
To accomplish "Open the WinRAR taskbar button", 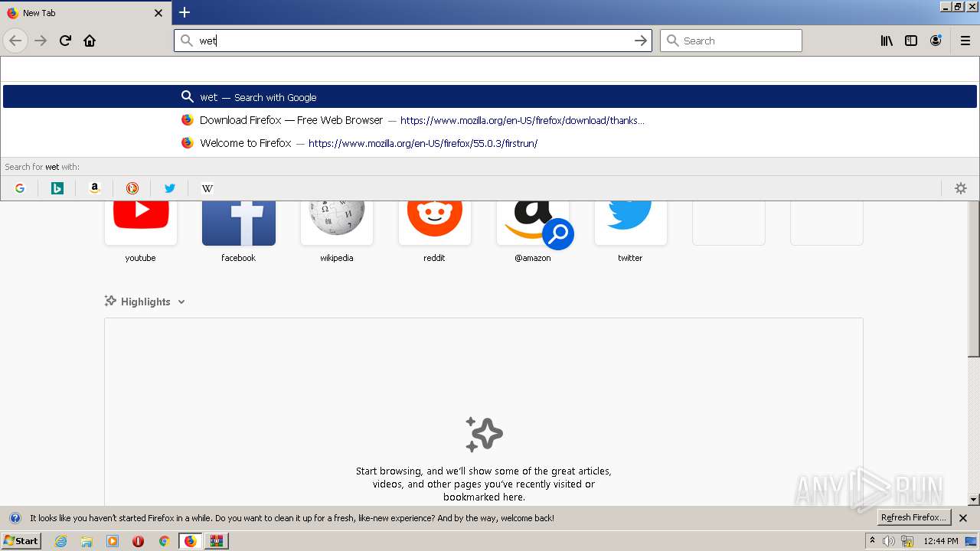I will [x=217, y=541].
